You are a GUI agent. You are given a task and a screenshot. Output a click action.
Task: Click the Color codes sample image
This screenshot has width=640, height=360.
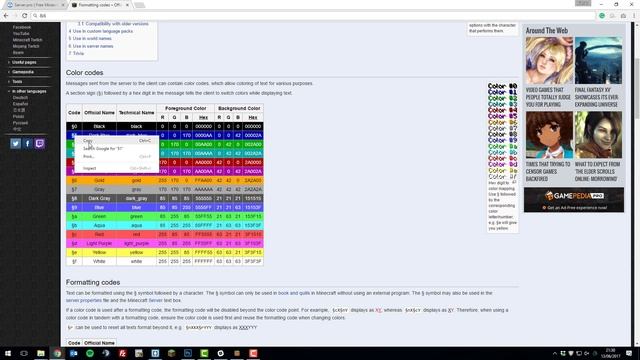coord(502,131)
